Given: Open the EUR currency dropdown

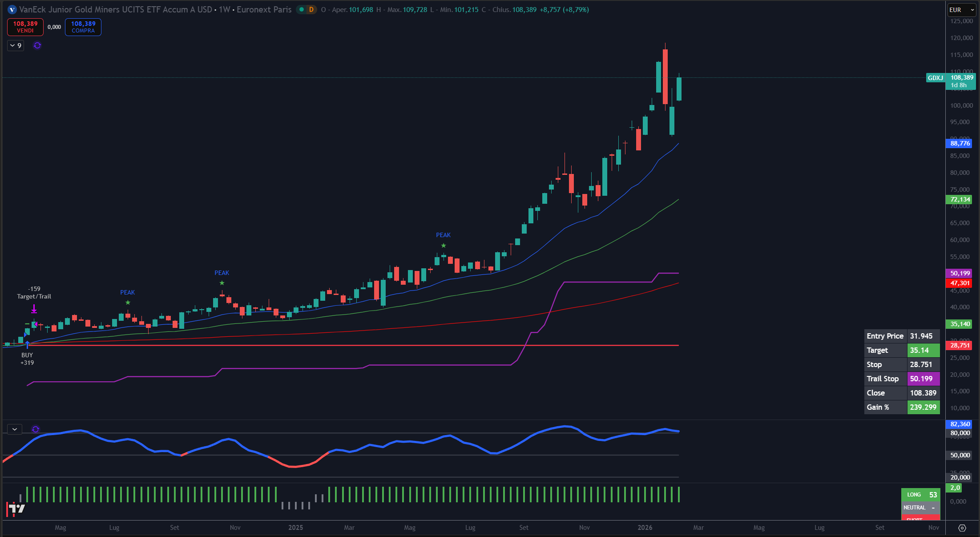Looking at the screenshot, I should (961, 9).
